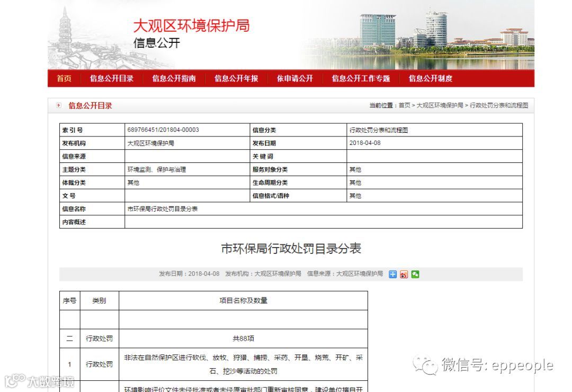Select the 共88项 table cell

click(243, 339)
